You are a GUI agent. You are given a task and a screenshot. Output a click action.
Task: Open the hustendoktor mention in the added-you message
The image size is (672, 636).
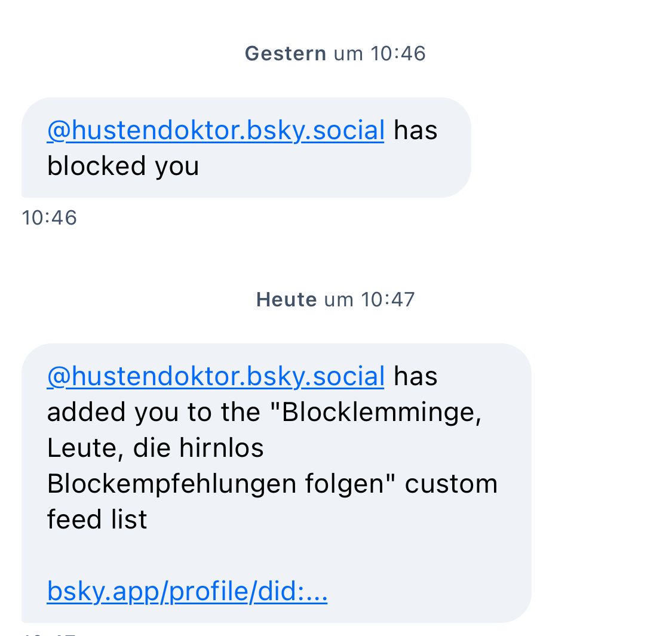[216, 376]
